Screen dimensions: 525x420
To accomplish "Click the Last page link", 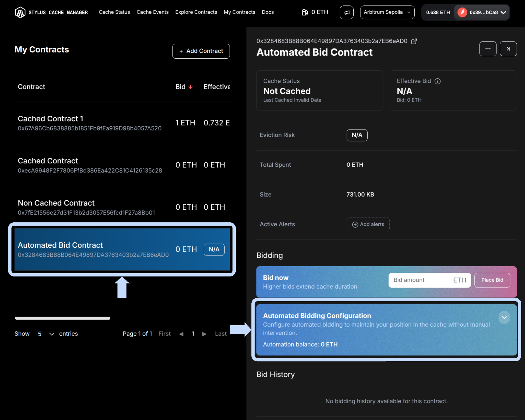I will pyautogui.click(x=221, y=334).
